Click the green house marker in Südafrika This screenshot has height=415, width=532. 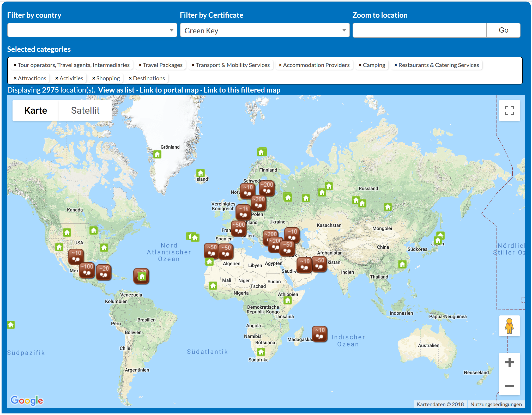(x=261, y=352)
